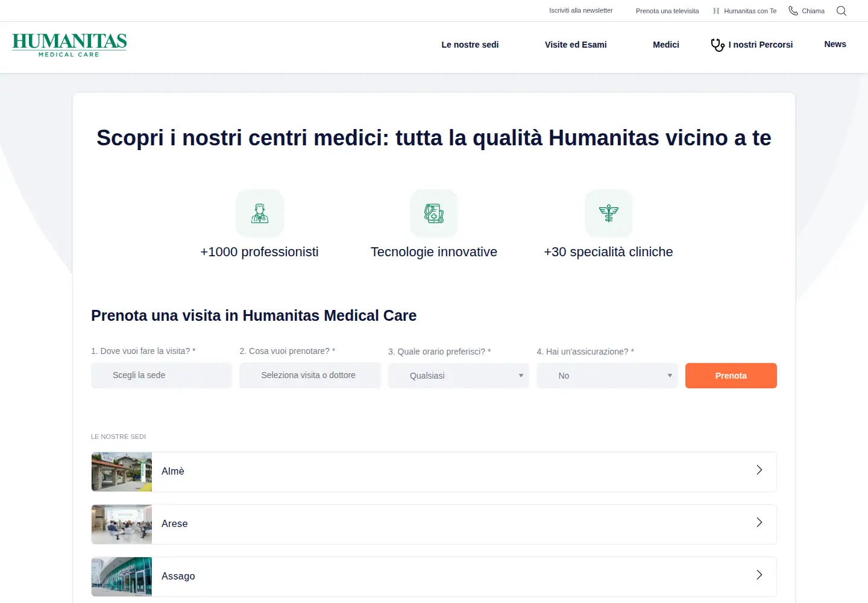Expand the Assago location chevron
868x603 pixels.
click(759, 575)
